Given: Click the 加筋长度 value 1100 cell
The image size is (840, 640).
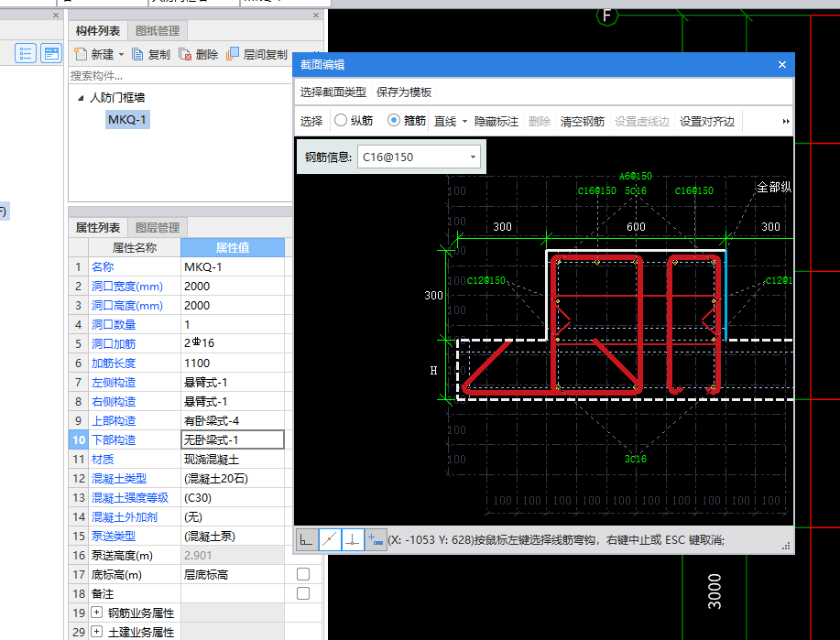Looking at the screenshot, I should (x=233, y=363).
